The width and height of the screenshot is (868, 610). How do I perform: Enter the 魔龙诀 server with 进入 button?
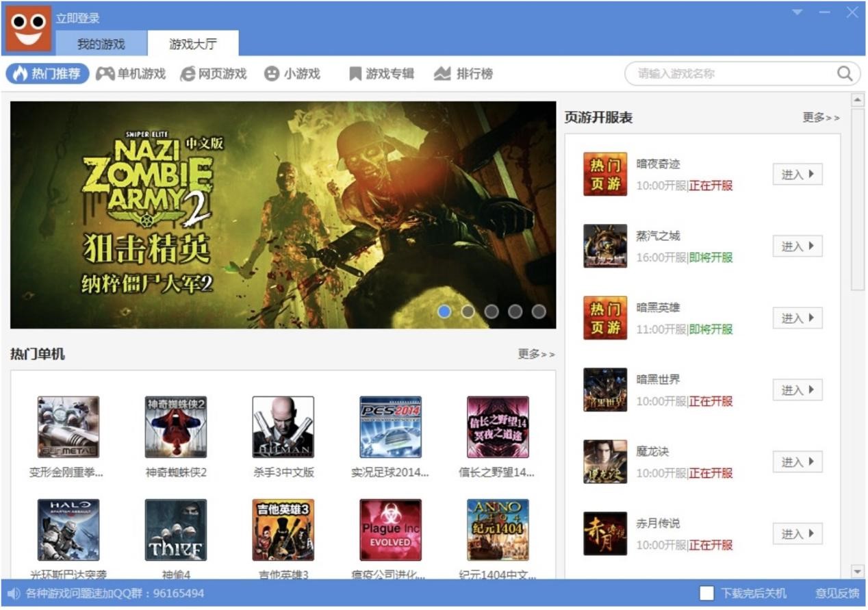tap(797, 461)
